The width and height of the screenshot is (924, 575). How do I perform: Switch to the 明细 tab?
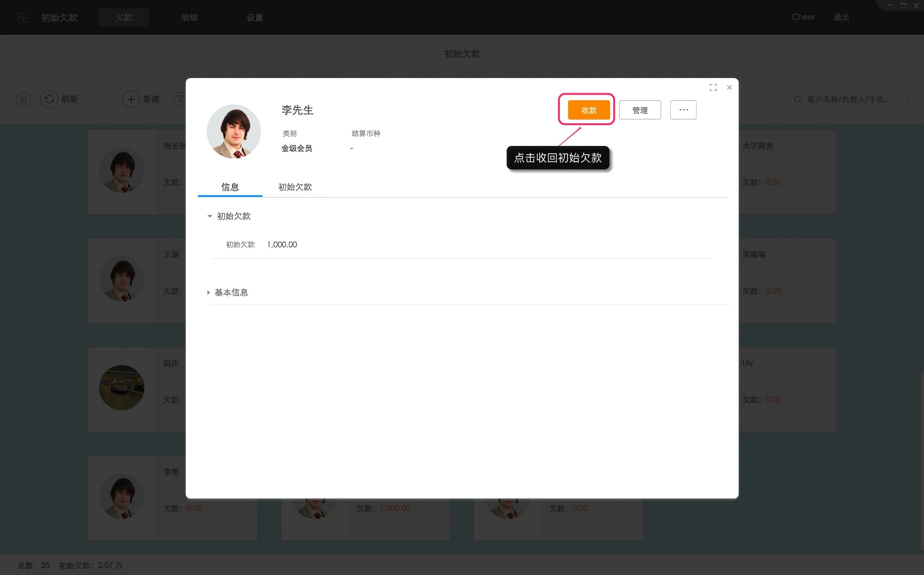click(x=190, y=17)
